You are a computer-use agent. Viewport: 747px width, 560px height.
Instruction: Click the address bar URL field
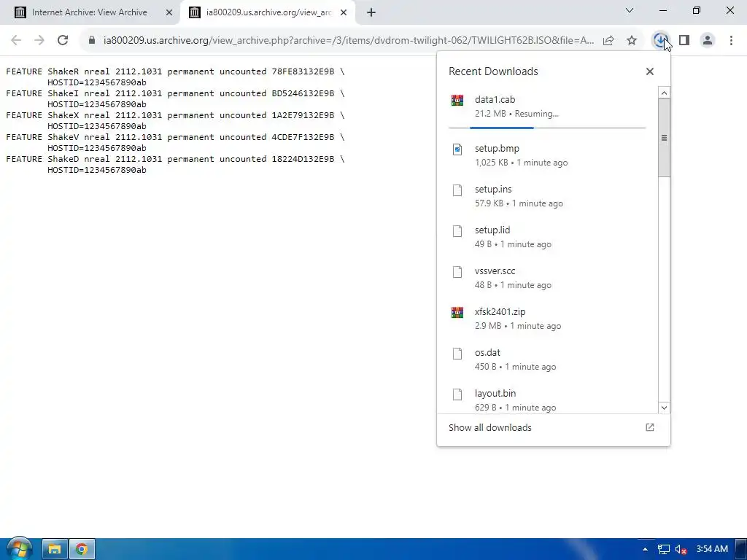[x=348, y=41]
